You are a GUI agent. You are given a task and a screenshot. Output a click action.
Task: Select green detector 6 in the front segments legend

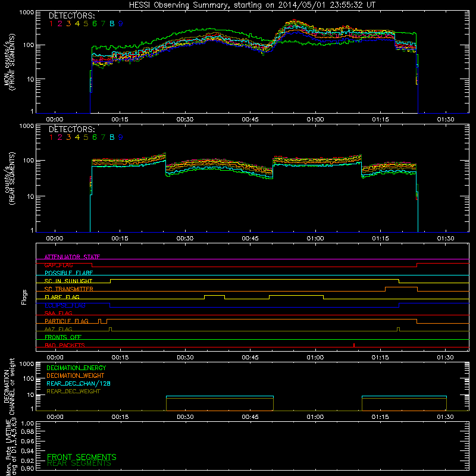[x=95, y=24]
